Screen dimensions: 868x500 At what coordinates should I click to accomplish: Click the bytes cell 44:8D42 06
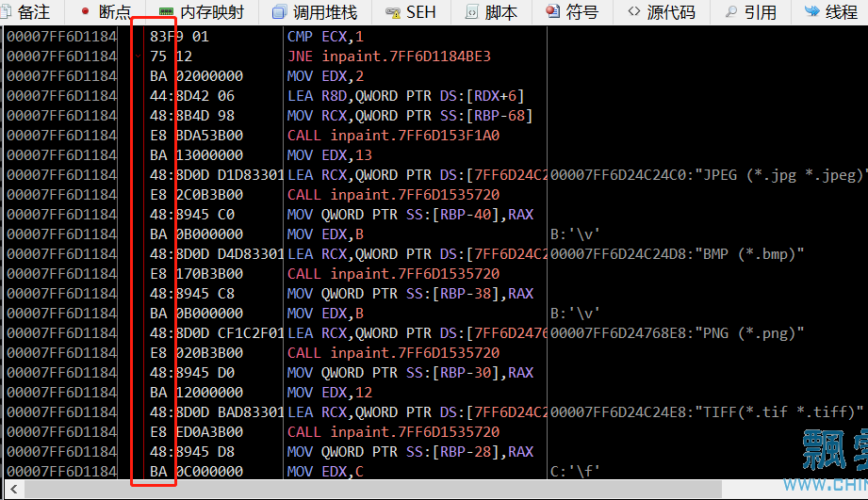192,96
